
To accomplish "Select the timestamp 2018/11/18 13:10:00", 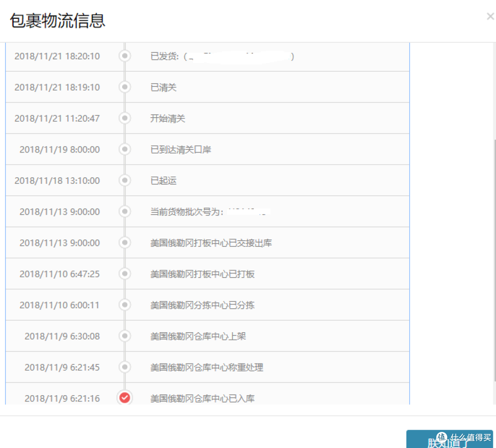I will pos(57,181).
